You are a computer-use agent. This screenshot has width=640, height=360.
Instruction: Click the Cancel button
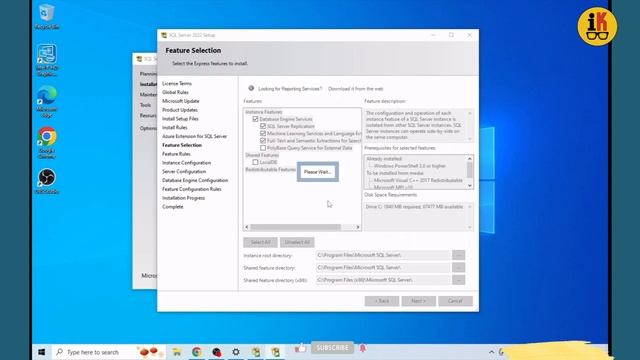455,301
